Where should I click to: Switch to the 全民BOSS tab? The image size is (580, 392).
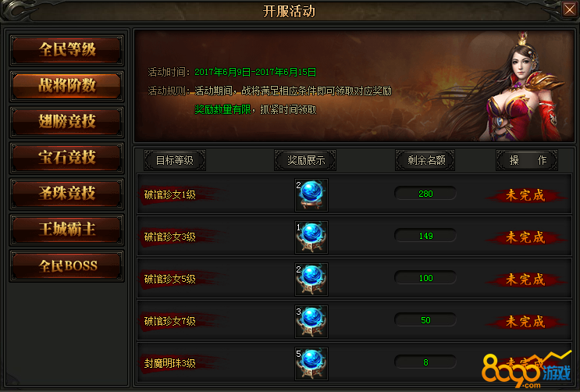(67, 265)
